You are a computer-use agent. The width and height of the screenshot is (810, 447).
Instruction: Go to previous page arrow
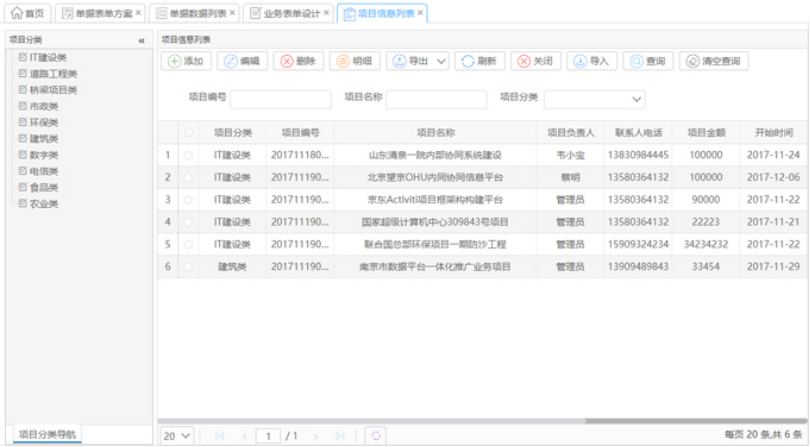(244, 436)
